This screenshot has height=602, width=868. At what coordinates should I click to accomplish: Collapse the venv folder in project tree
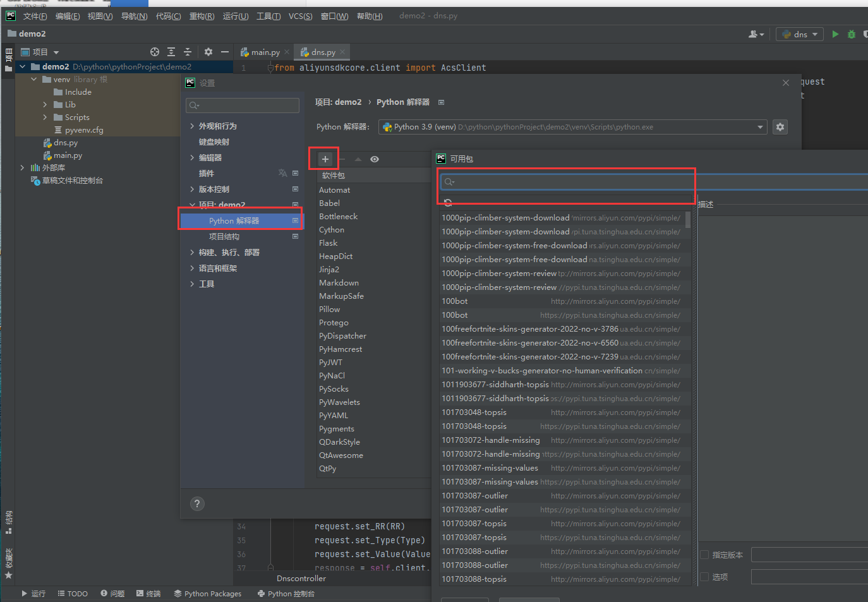coord(34,80)
